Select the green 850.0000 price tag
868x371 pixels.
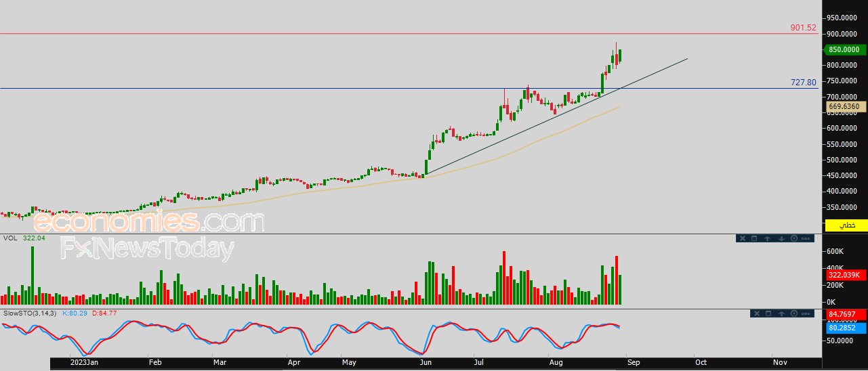(x=844, y=49)
